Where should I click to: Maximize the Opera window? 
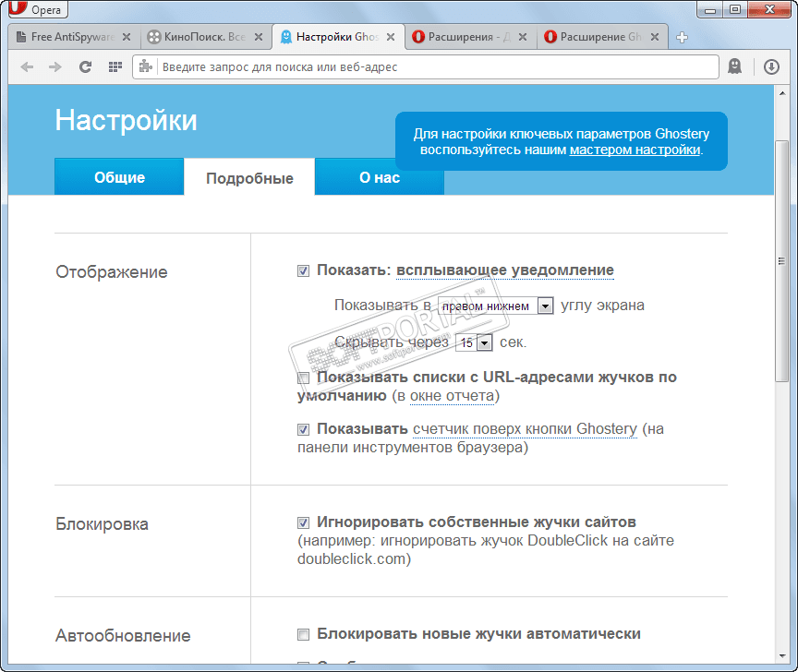click(x=735, y=9)
